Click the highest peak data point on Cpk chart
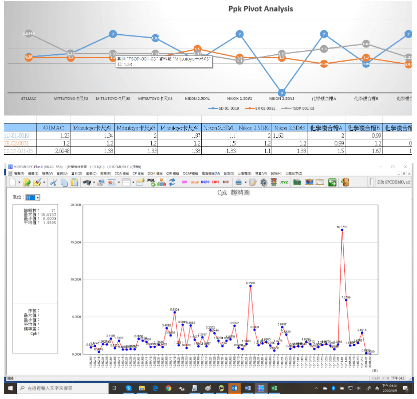This screenshot has width=417, height=399. pyautogui.click(x=342, y=230)
